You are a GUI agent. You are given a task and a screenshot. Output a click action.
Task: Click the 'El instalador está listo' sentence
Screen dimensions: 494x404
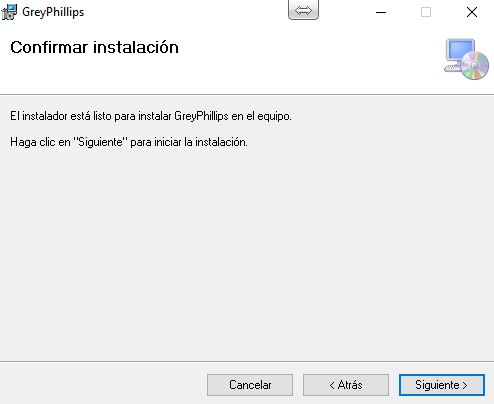(x=151, y=116)
